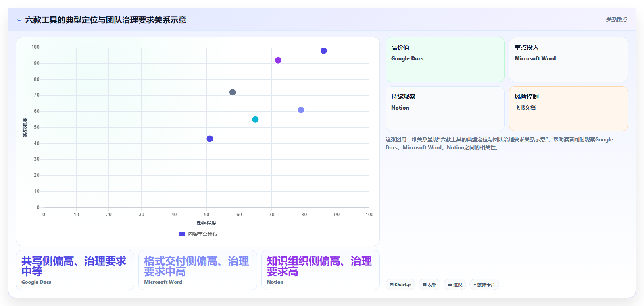Open the 持续观察 Notion card

[445, 109]
